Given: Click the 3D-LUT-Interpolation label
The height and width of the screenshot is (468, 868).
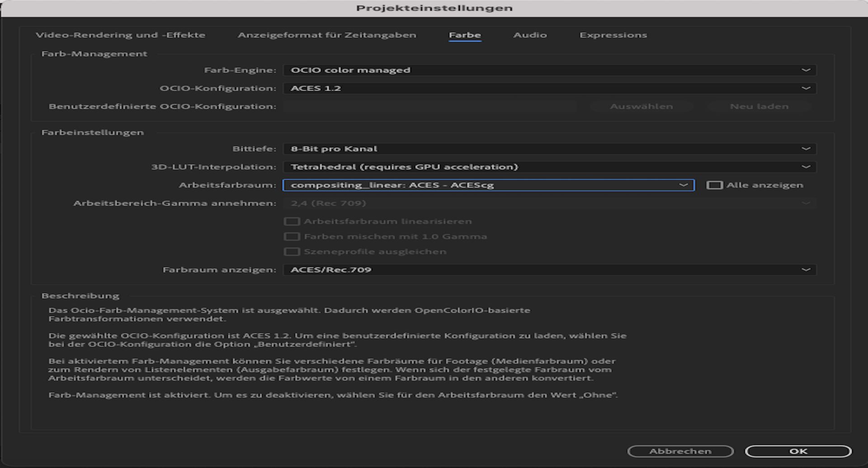Looking at the screenshot, I should [x=213, y=167].
